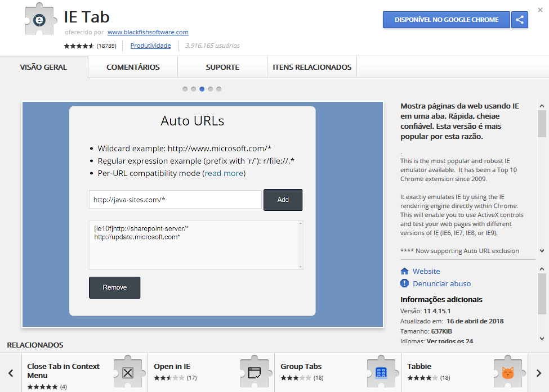Click Disponível no Google Chrome button
This screenshot has width=549, height=392.
[x=447, y=20]
